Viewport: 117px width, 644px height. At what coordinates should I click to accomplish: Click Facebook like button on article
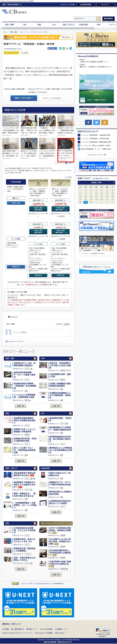[x=52, y=48]
